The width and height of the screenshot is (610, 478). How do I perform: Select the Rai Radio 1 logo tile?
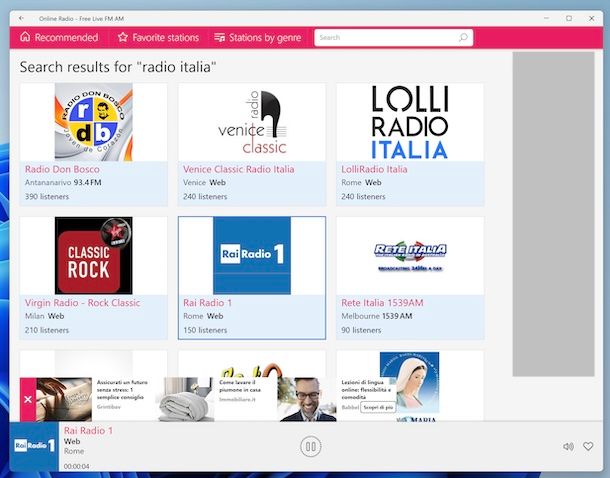pos(252,256)
